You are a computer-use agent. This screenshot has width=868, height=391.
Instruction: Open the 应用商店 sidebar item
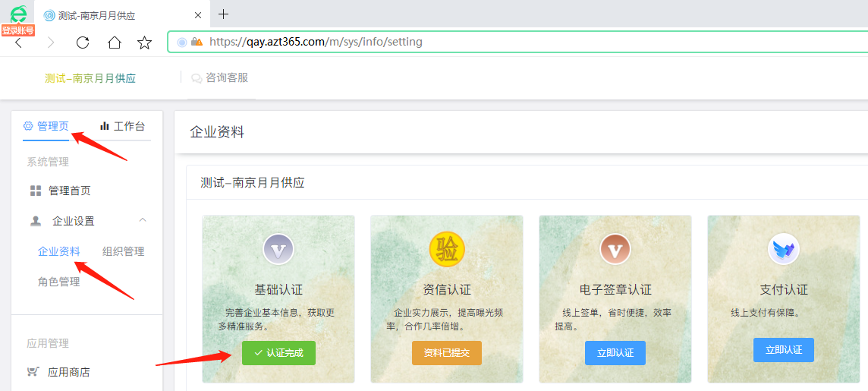[x=68, y=372]
